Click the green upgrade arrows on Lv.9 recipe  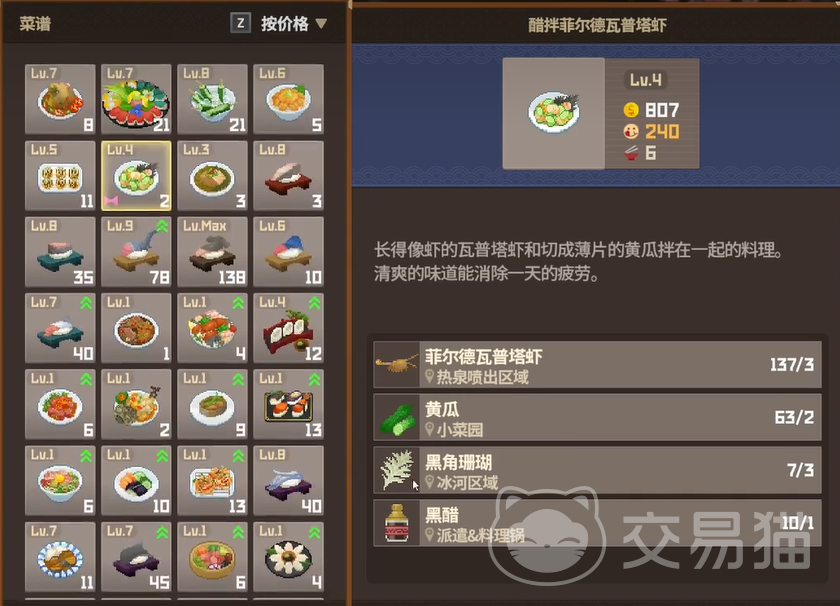162,227
